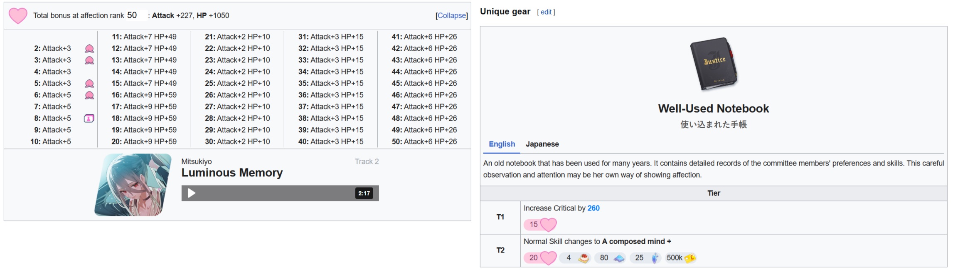
Task: Click row '41: Attack+6 HP+26'
Action: pyautogui.click(x=424, y=37)
